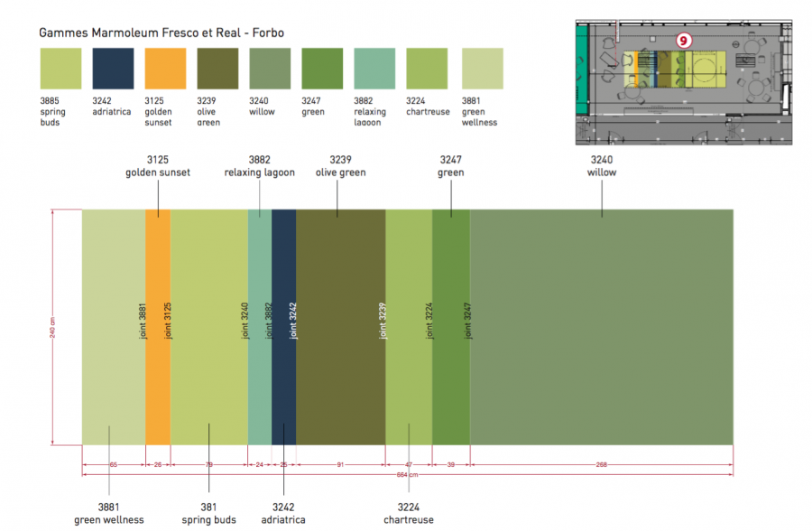Click the '3239 olive green' callout above the layout

click(x=341, y=166)
